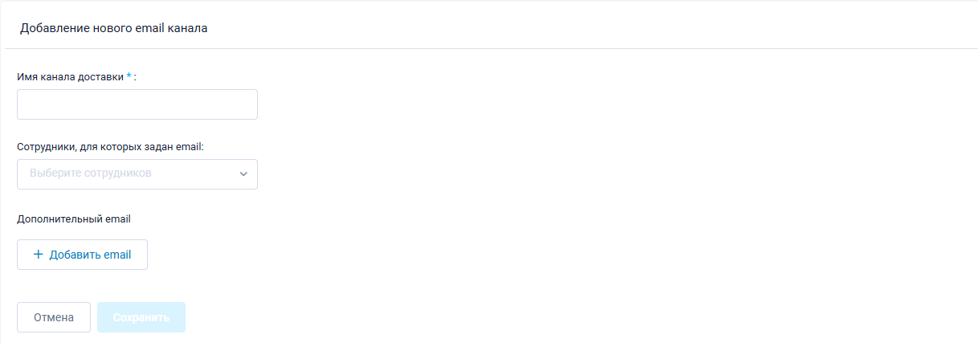Click the Дополнительный email label
This screenshot has height=351, width=980.
(73, 218)
